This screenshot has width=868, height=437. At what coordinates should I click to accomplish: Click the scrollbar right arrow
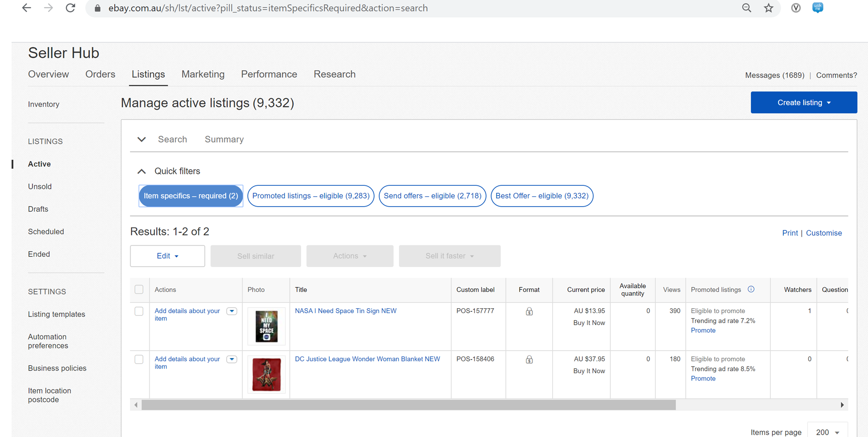pyautogui.click(x=842, y=405)
